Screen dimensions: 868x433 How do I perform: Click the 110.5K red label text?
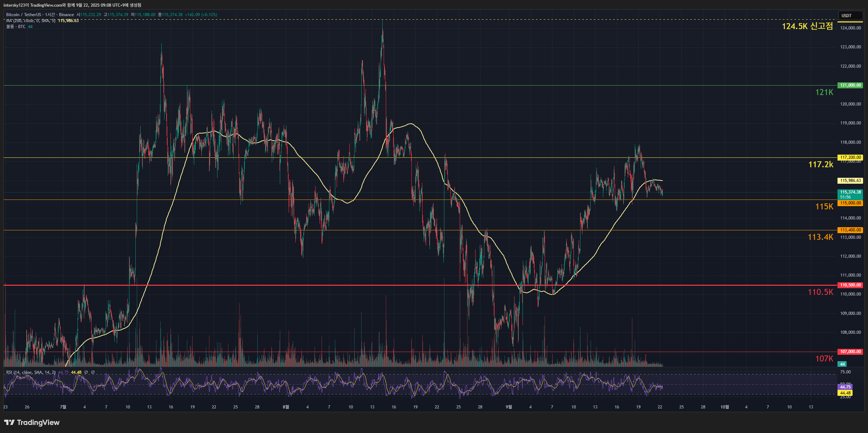[820, 292]
